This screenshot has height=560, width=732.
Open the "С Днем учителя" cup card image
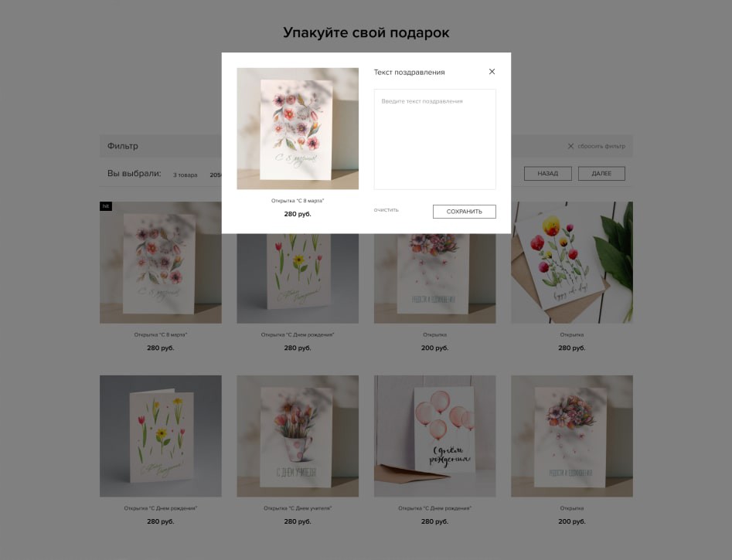[x=298, y=436]
